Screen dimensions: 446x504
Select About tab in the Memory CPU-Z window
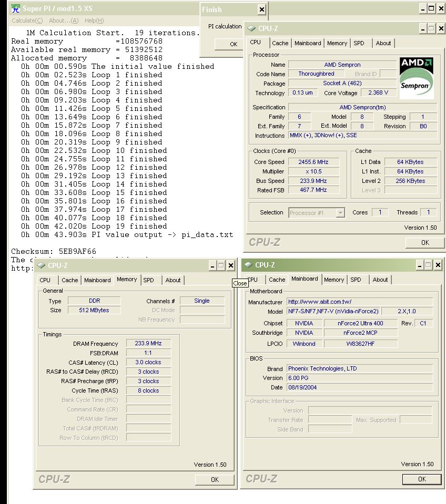173,280
